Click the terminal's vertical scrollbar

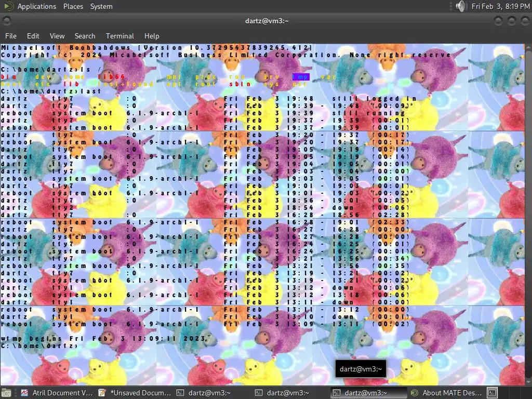pyautogui.click(x=528, y=214)
